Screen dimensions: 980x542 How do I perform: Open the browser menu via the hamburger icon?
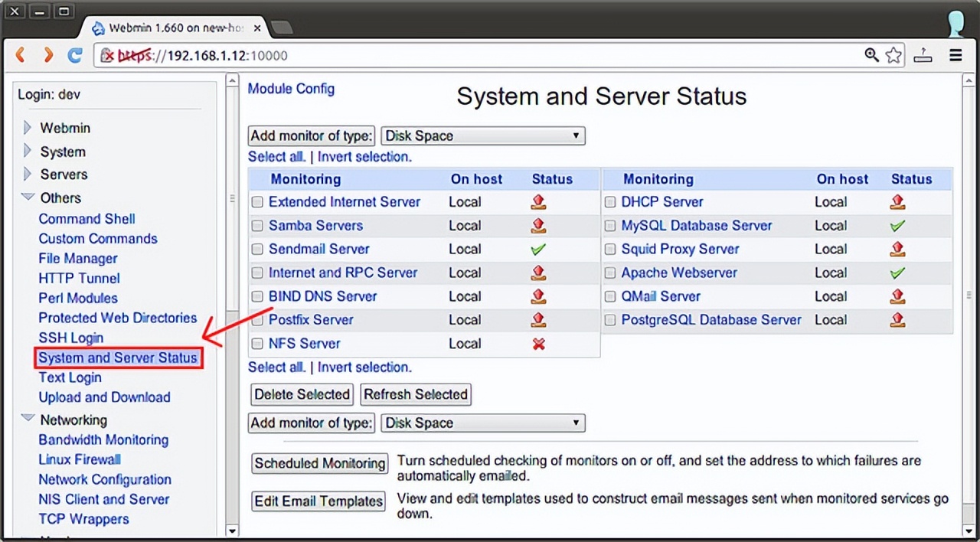coord(955,55)
